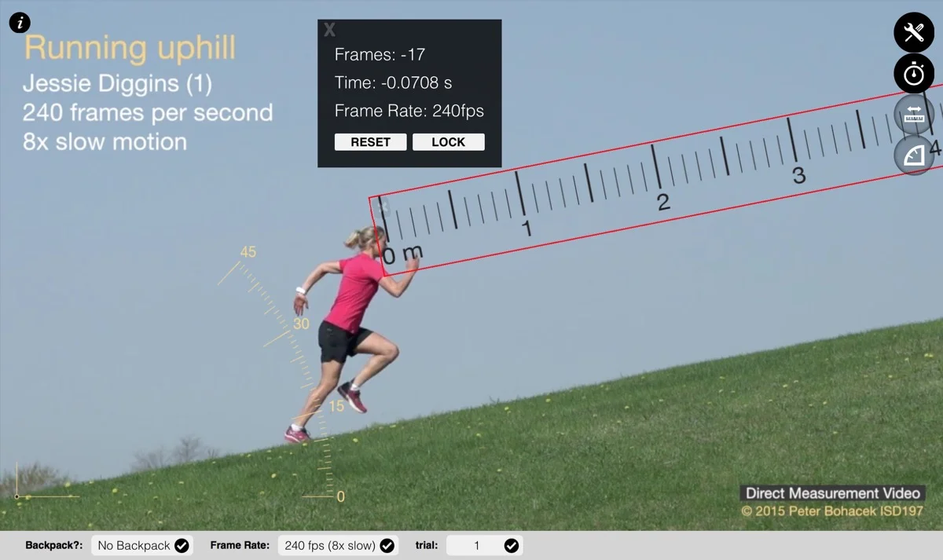
Task: Click the 45 degree label on the protractor
Action: (x=248, y=252)
